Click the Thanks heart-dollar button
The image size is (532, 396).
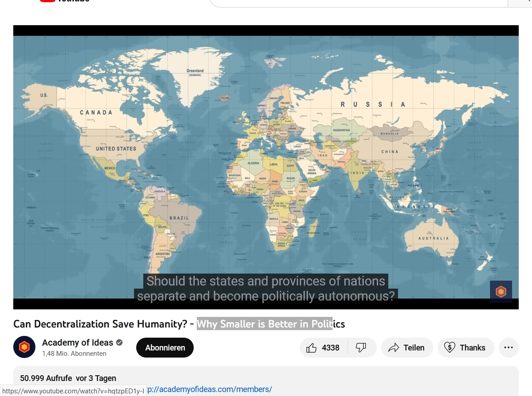[x=466, y=348]
